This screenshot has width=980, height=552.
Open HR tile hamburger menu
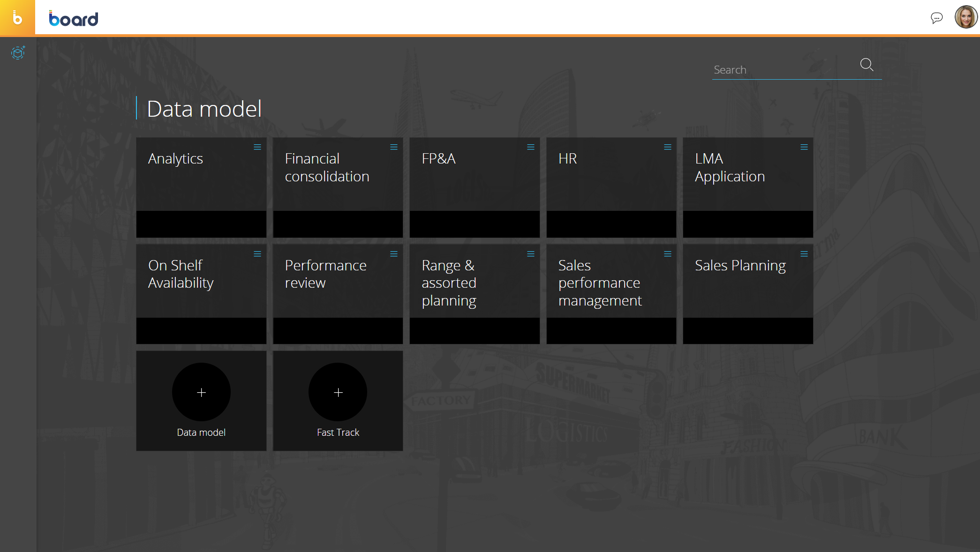click(x=668, y=147)
